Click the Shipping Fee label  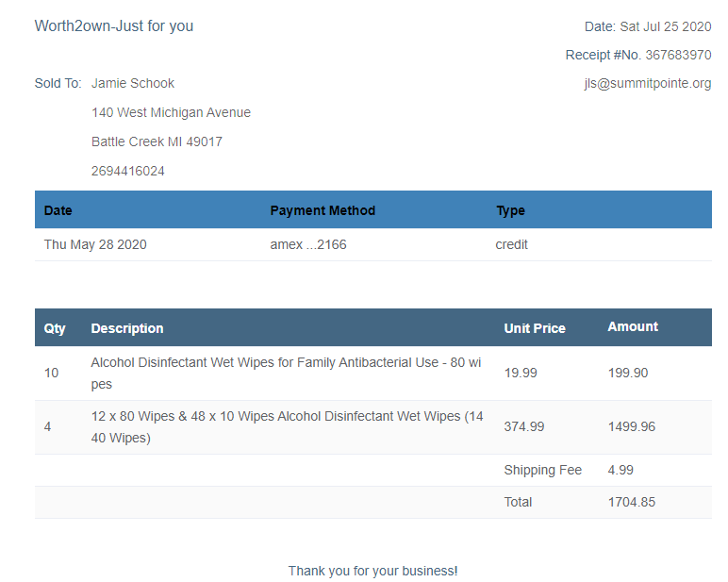click(543, 470)
